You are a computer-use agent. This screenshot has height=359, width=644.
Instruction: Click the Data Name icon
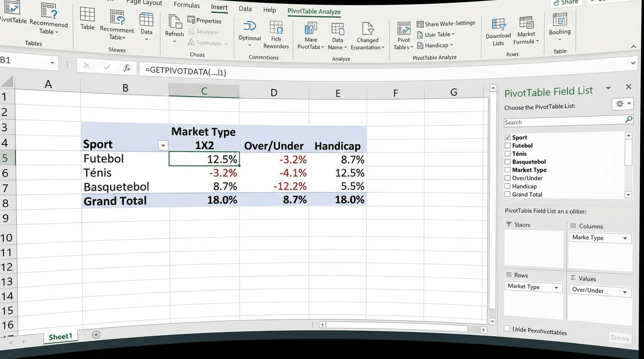click(x=338, y=29)
